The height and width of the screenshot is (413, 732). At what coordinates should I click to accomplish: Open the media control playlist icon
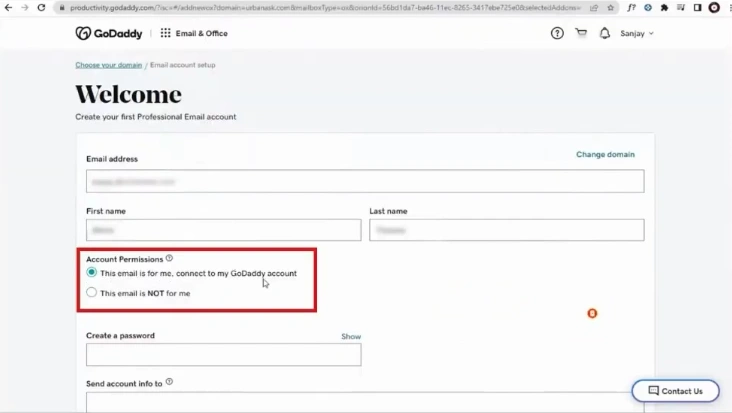tap(681, 7)
